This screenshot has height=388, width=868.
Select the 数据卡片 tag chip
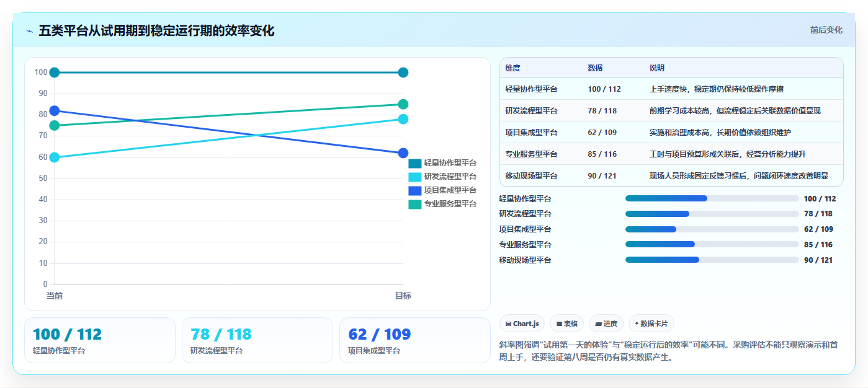tap(651, 324)
